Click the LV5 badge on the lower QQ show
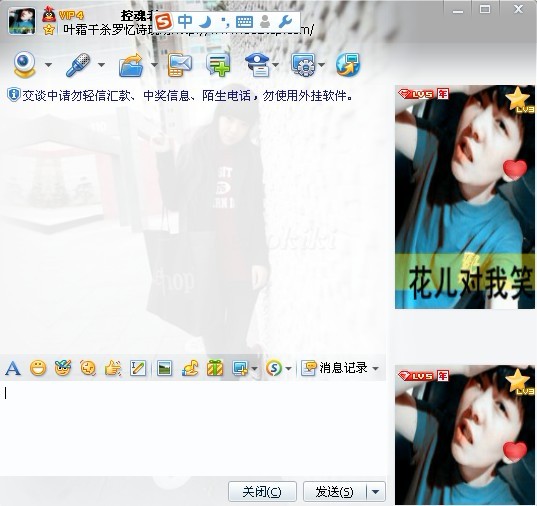 pyautogui.click(x=416, y=376)
